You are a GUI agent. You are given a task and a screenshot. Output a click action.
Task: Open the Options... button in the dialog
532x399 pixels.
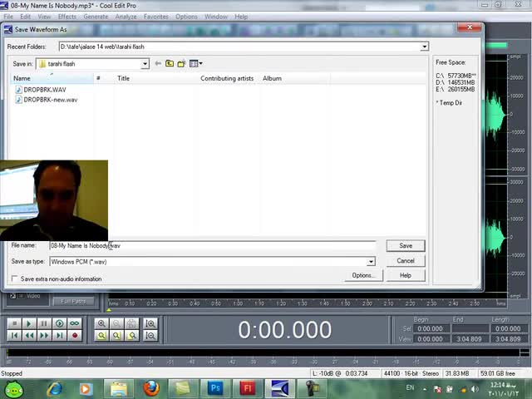(x=363, y=275)
